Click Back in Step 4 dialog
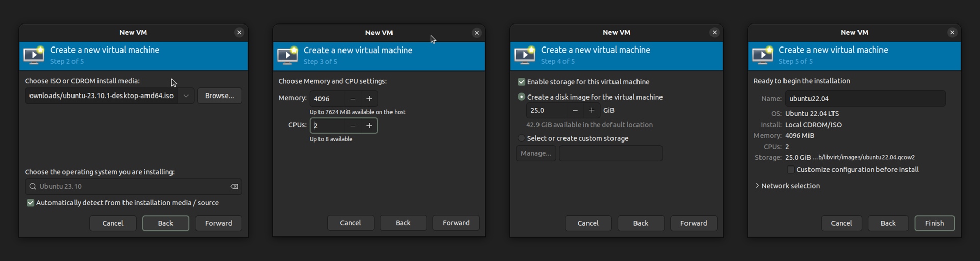Viewport: 980px width, 261px height. 641,223
